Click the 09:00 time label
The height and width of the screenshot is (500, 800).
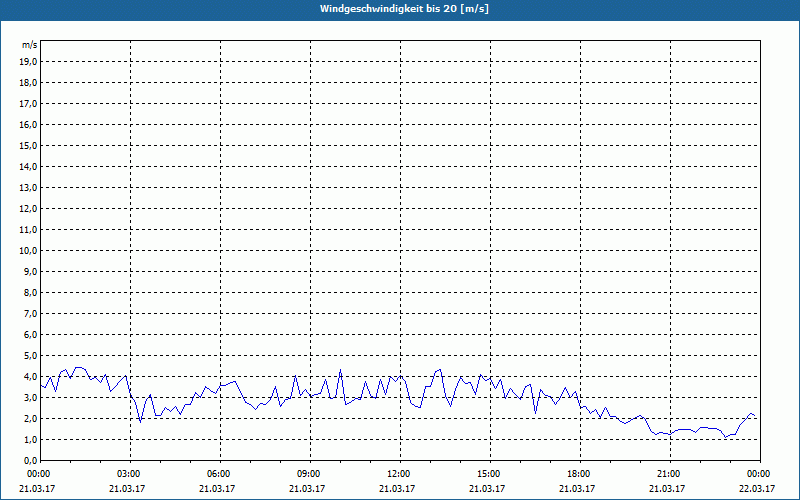click(x=310, y=474)
